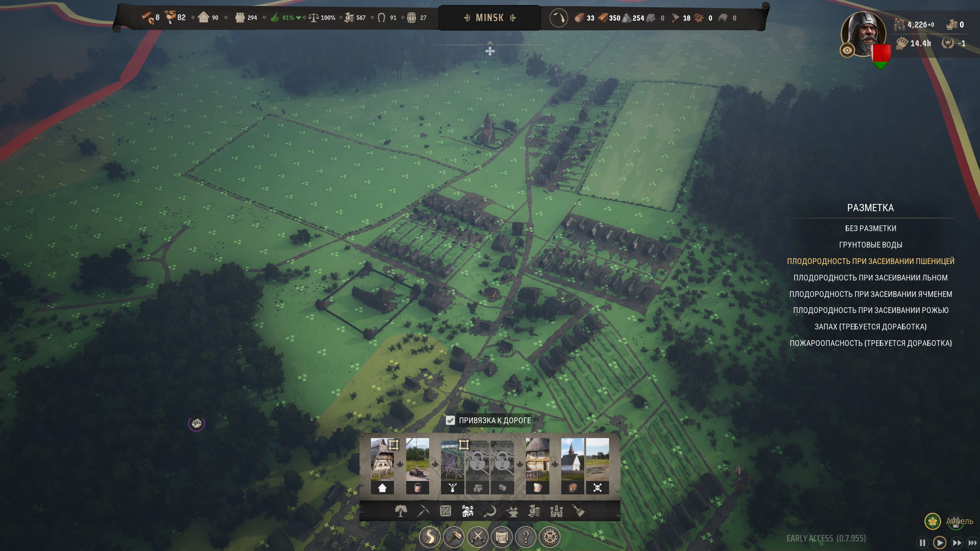
Task: Select the brush tool category icon
Action: point(579,511)
